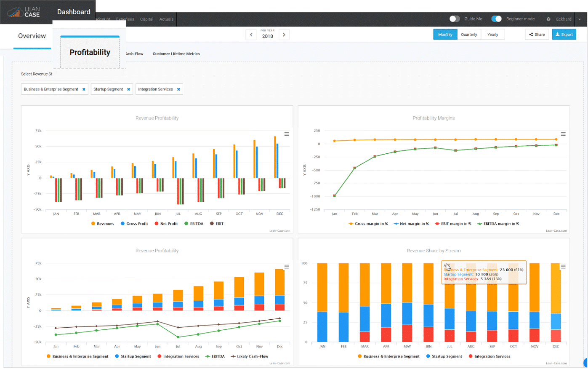Select the Quarterly view button
Viewport: 588px width, 369px height.
point(469,35)
